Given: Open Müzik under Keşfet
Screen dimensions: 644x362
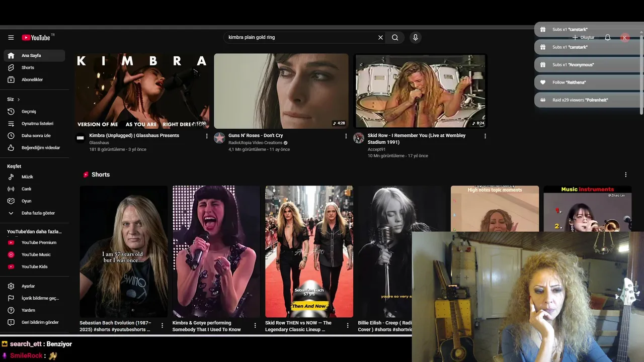Looking at the screenshot, I should pyautogui.click(x=34, y=177).
